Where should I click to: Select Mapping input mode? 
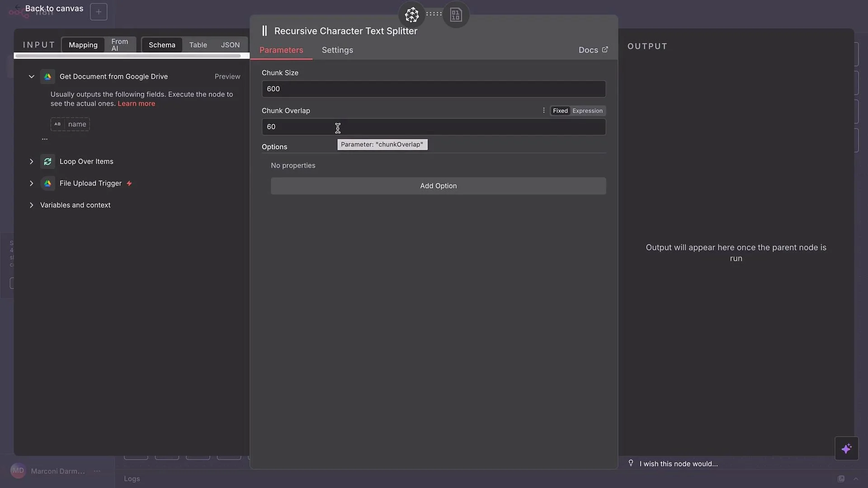coord(83,45)
